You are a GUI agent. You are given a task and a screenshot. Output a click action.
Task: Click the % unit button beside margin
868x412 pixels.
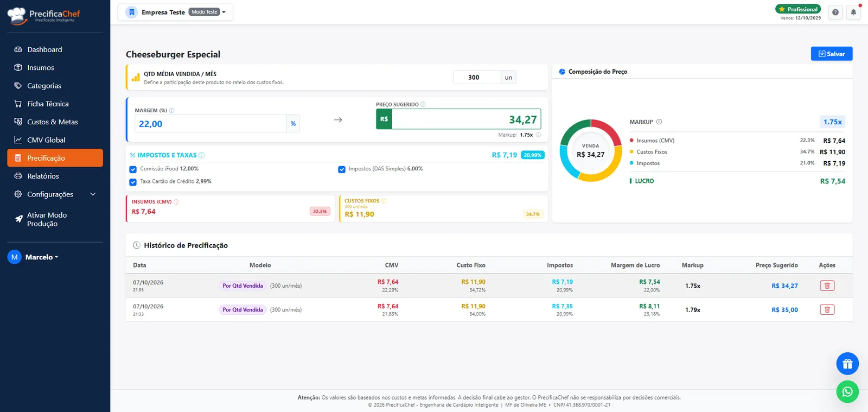click(293, 124)
